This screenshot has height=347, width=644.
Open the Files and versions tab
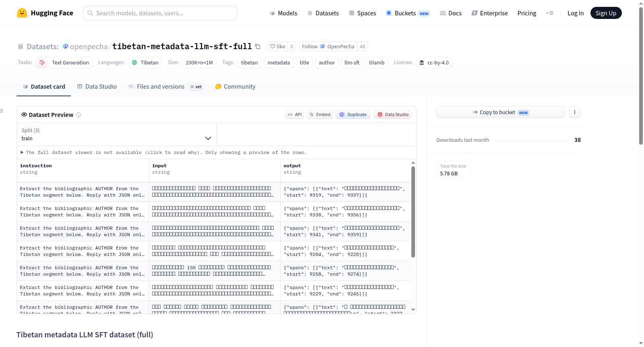166,86
